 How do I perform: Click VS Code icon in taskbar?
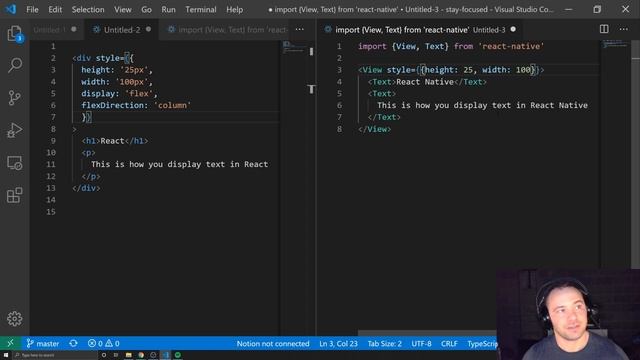pyautogui.click(x=165, y=355)
